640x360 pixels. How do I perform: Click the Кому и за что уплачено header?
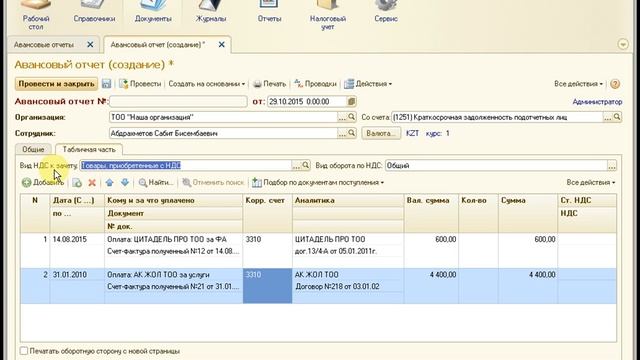coord(173,200)
